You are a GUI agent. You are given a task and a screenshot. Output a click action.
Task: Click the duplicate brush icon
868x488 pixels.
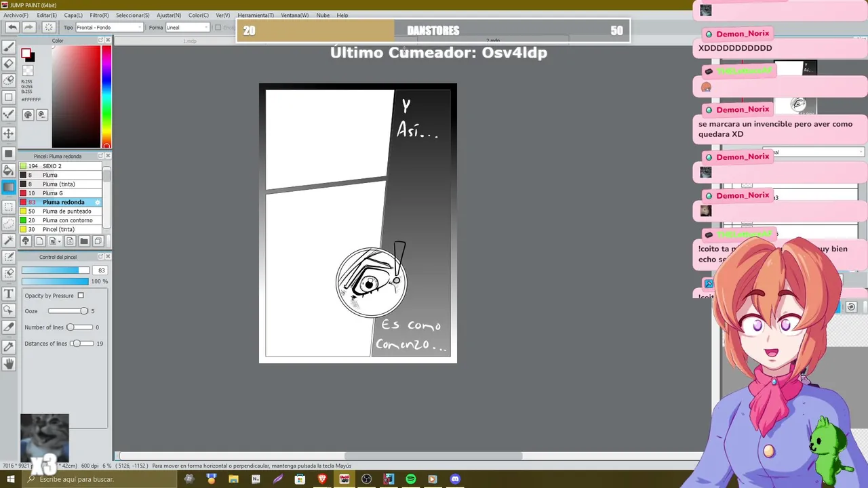pos(98,241)
